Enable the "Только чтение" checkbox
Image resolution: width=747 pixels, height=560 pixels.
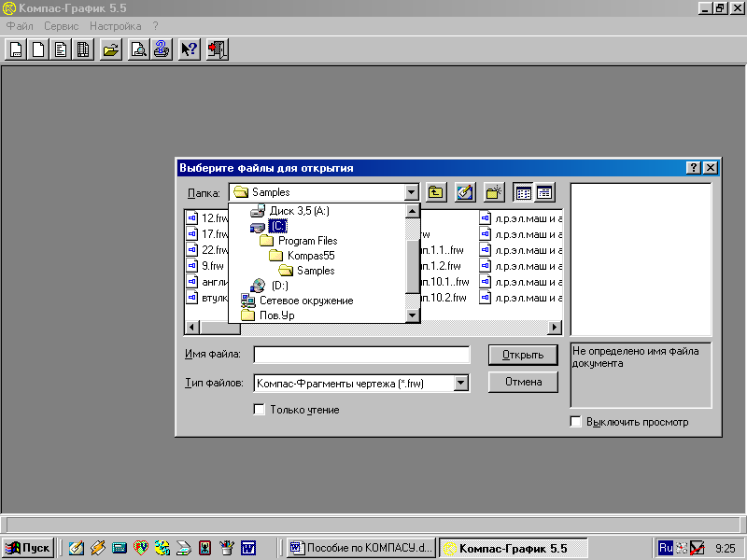click(260, 410)
